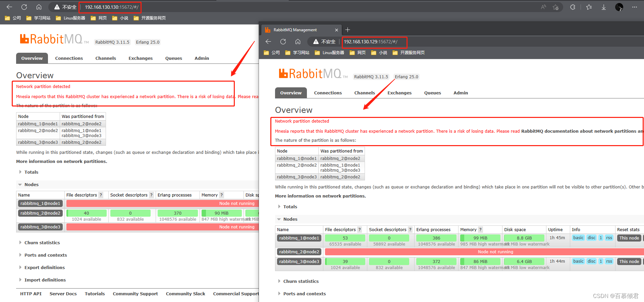Click help icon next to Memory in the right window
Image resolution: width=644 pixels, height=302 pixels.
[x=480, y=230]
